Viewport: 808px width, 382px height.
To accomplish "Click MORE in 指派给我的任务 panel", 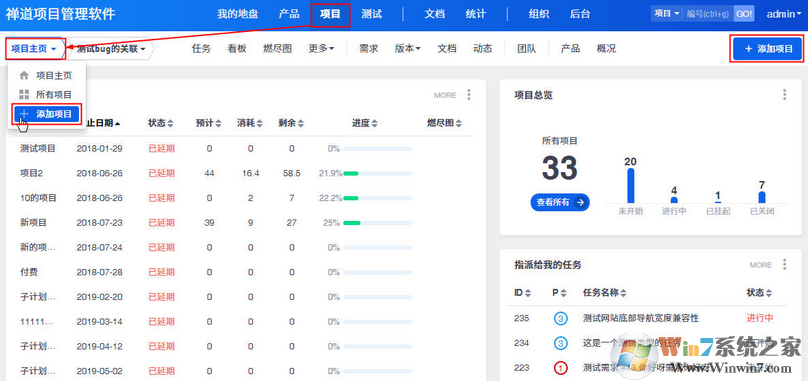I will tap(761, 265).
